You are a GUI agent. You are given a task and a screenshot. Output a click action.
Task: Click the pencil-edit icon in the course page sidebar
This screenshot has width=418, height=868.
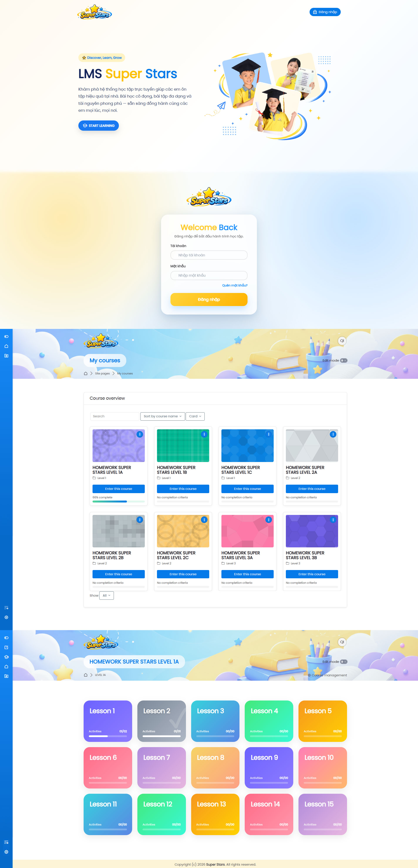click(6, 647)
